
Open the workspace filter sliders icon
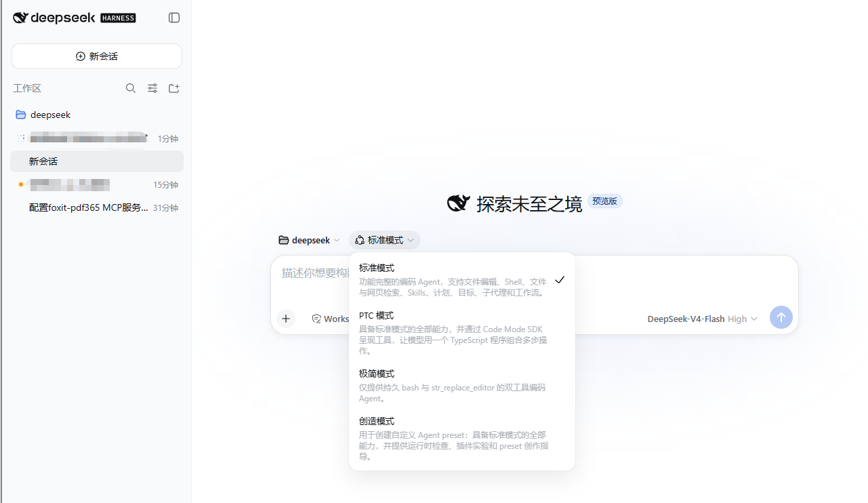tap(152, 88)
